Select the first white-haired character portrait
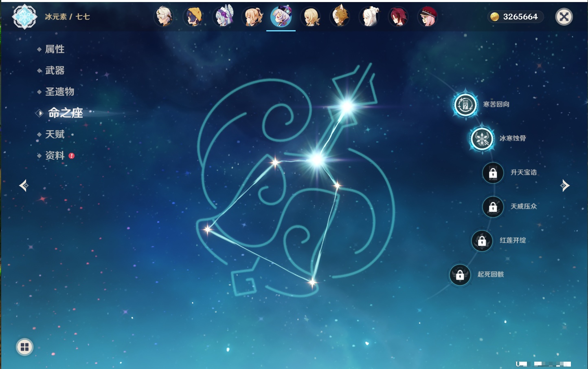The image size is (588, 369). (x=164, y=17)
